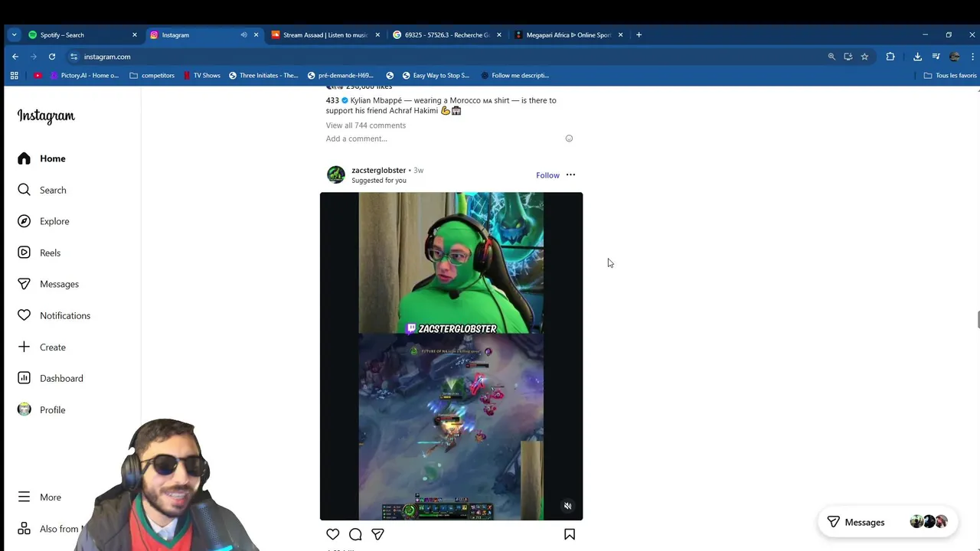
Task: Open emoji picker in comment box
Action: click(x=569, y=139)
